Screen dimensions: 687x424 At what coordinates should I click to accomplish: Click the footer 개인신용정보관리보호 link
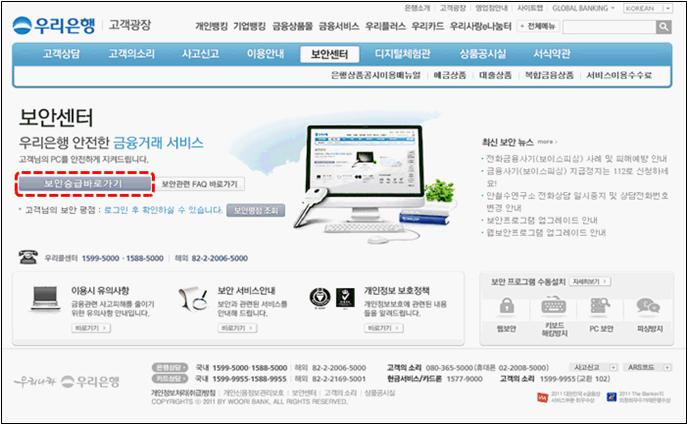pyautogui.click(x=253, y=393)
